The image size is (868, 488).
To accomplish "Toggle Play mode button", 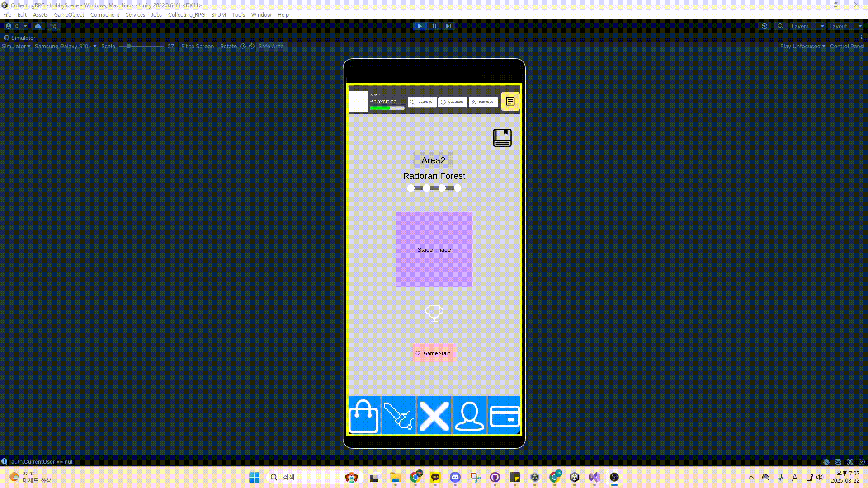I will point(420,26).
